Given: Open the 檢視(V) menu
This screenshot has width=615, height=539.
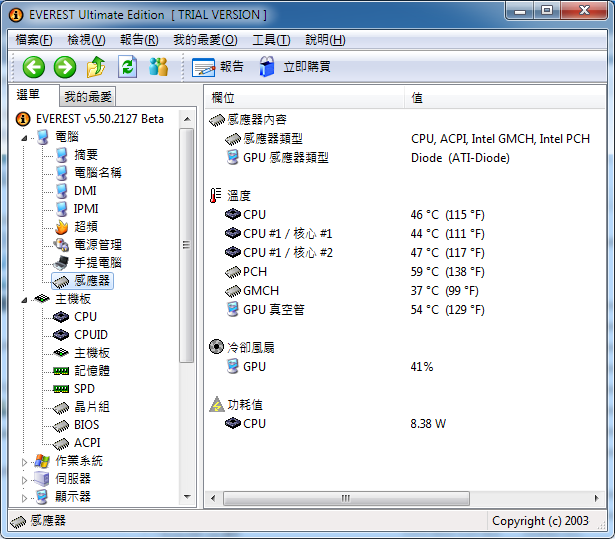Looking at the screenshot, I should 86,40.
